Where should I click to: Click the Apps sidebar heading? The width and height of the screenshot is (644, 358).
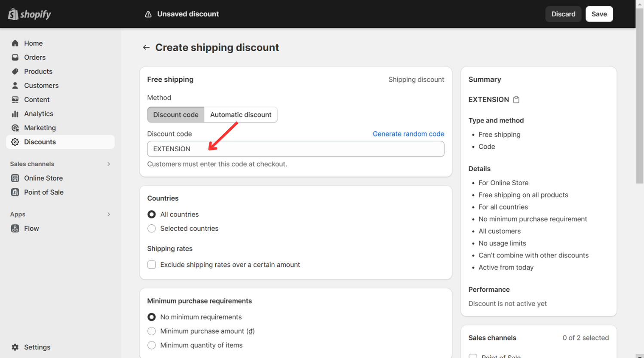click(18, 214)
